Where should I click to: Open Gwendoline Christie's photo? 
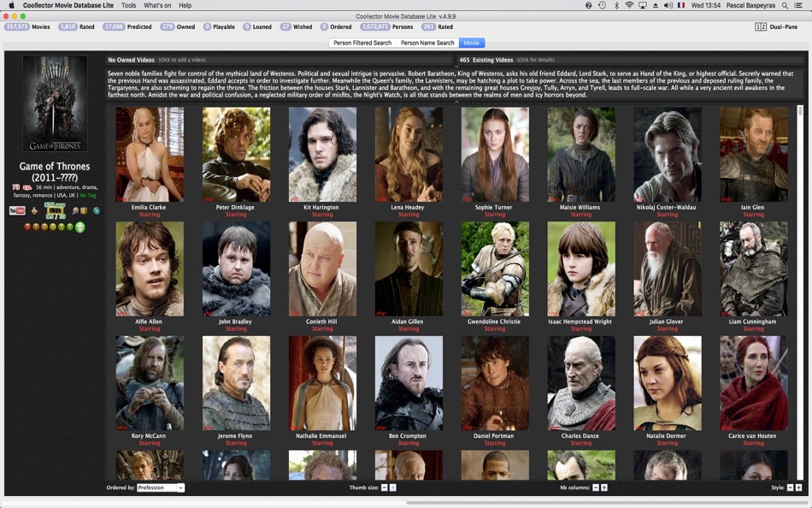495,269
